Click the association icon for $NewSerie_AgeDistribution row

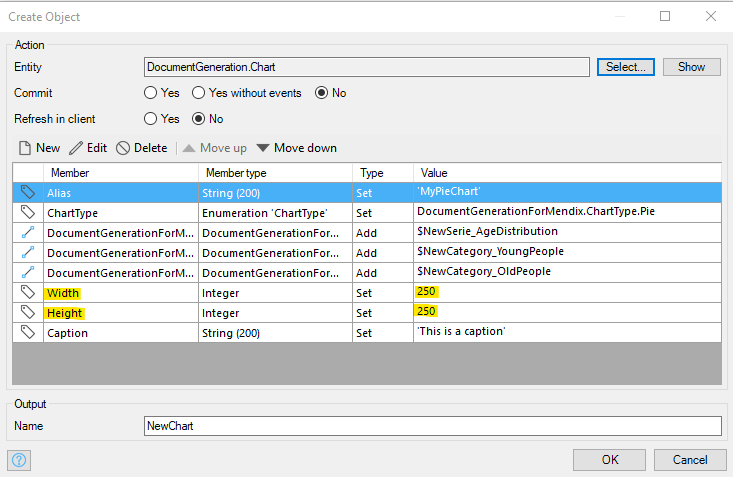pyautogui.click(x=28, y=232)
